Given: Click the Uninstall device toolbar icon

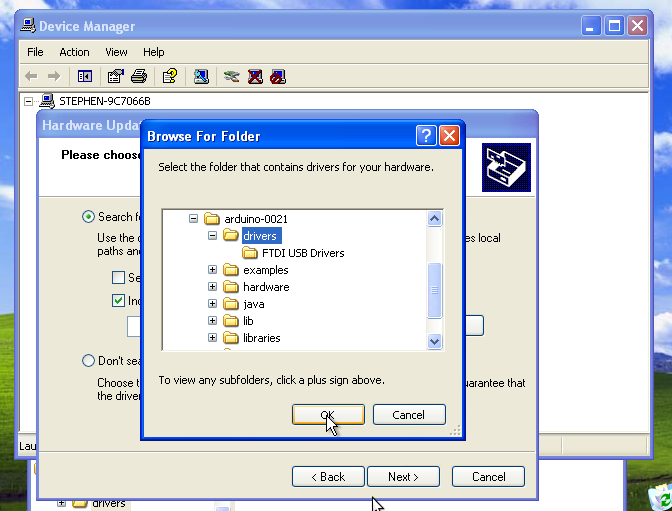Looking at the screenshot, I should 255,76.
